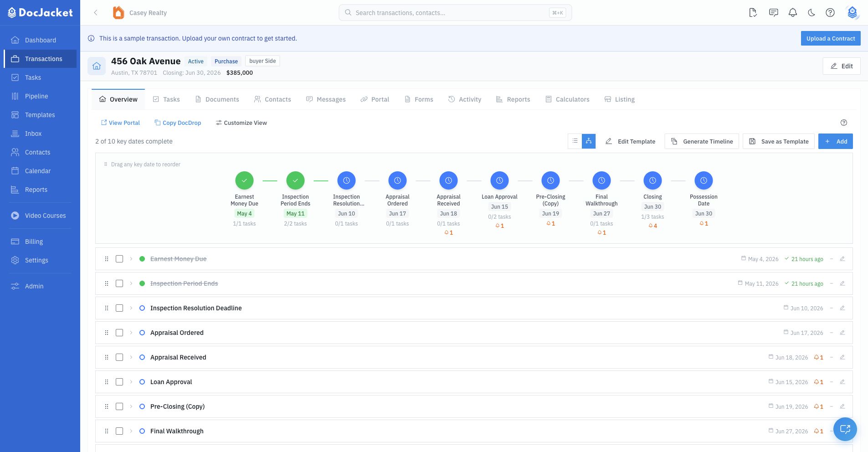Open the help question mark in the header
This screenshot has height=452, width=868.
(830, 13)
